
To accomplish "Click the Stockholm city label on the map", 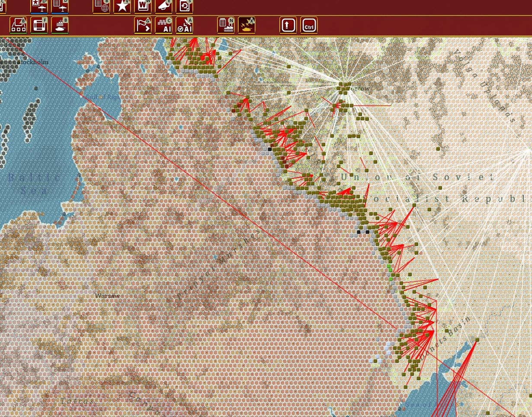I will tap(33, 62).
